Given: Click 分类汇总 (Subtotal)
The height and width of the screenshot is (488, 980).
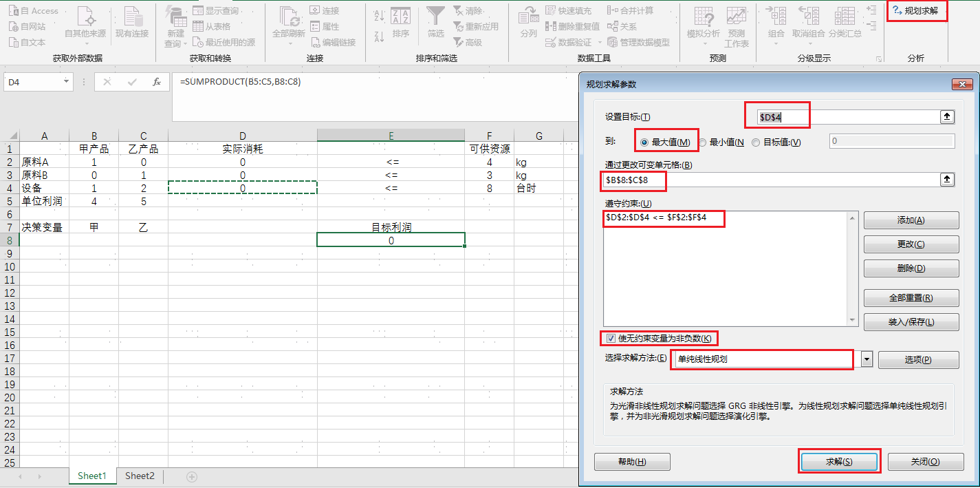Looking at the screenshot, I should point(845,21).
